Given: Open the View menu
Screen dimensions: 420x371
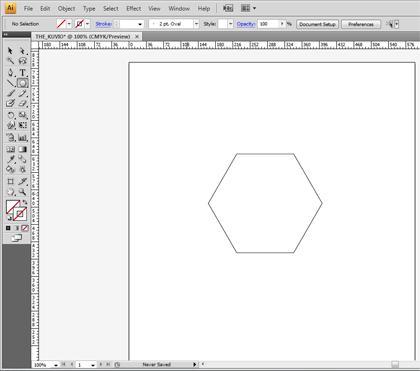Looking at the screenshot, I should (x=154, y=8).
